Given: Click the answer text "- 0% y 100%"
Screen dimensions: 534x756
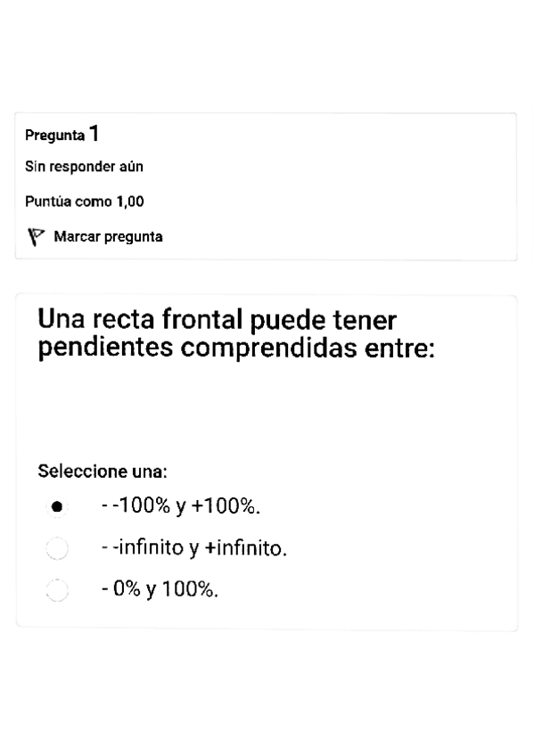Looking at the screenshot, I should click(163, 588).
